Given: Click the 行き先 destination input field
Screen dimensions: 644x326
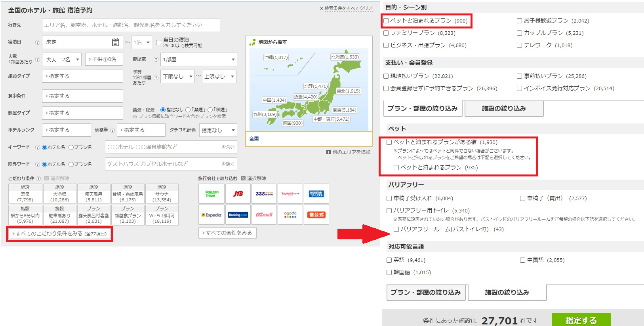Looking at the screenshot, I should (131, 25).
